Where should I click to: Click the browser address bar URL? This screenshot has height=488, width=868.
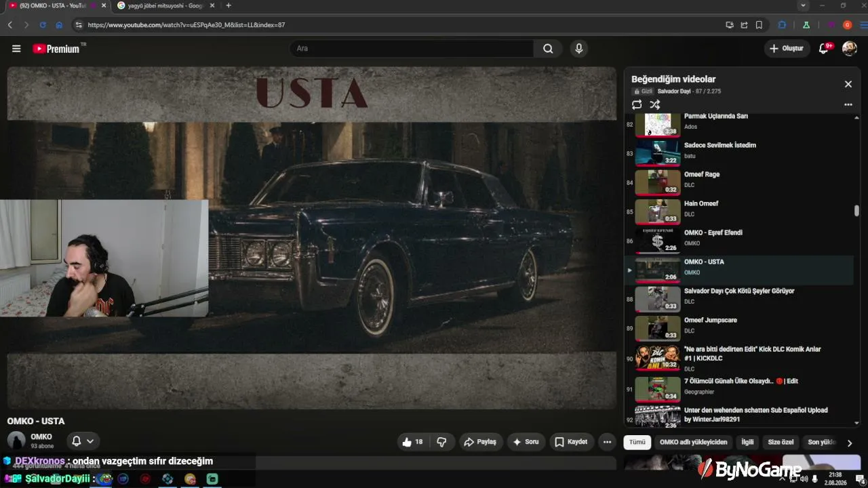[x=186, y=25]
